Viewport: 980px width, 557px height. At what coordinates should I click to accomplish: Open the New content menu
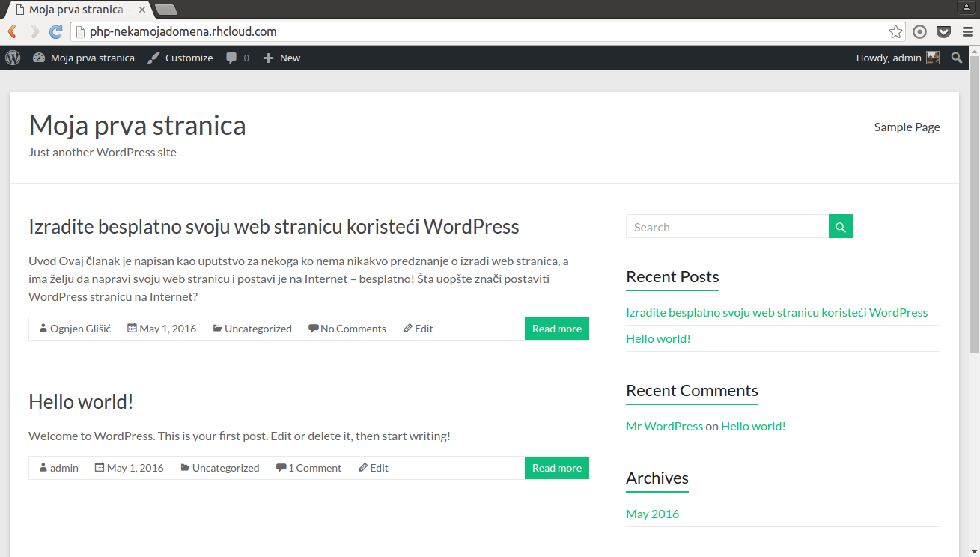pyautogui.click(x=281, y=58)
